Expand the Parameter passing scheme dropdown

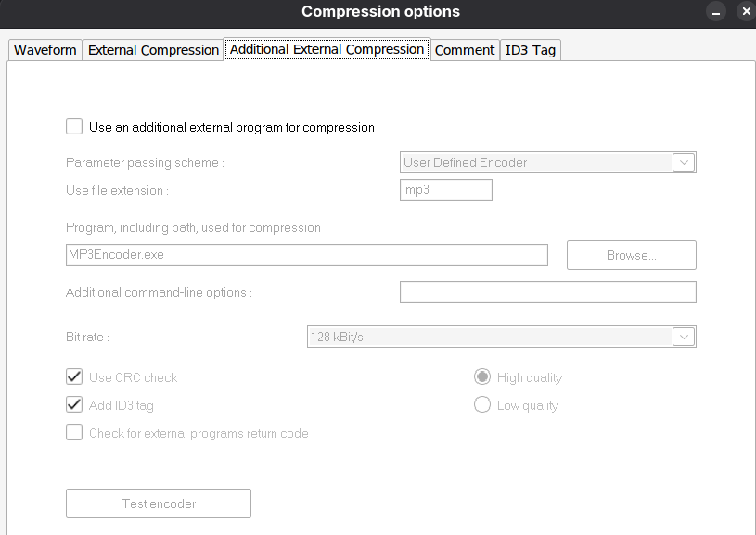click(x=684, y=162)
